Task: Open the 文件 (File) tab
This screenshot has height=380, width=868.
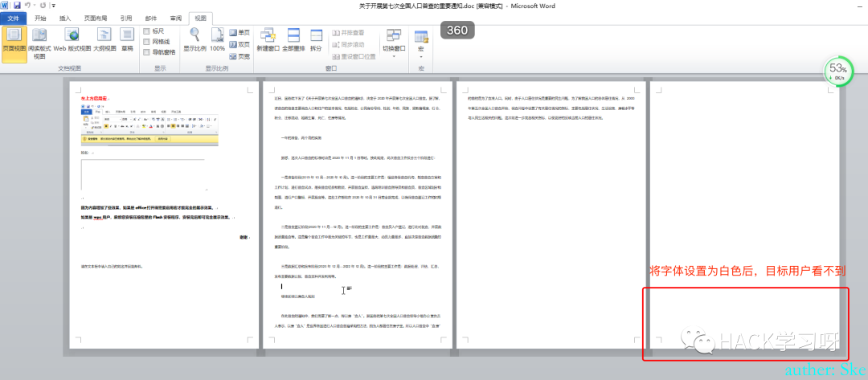Action: click(14, 18)
